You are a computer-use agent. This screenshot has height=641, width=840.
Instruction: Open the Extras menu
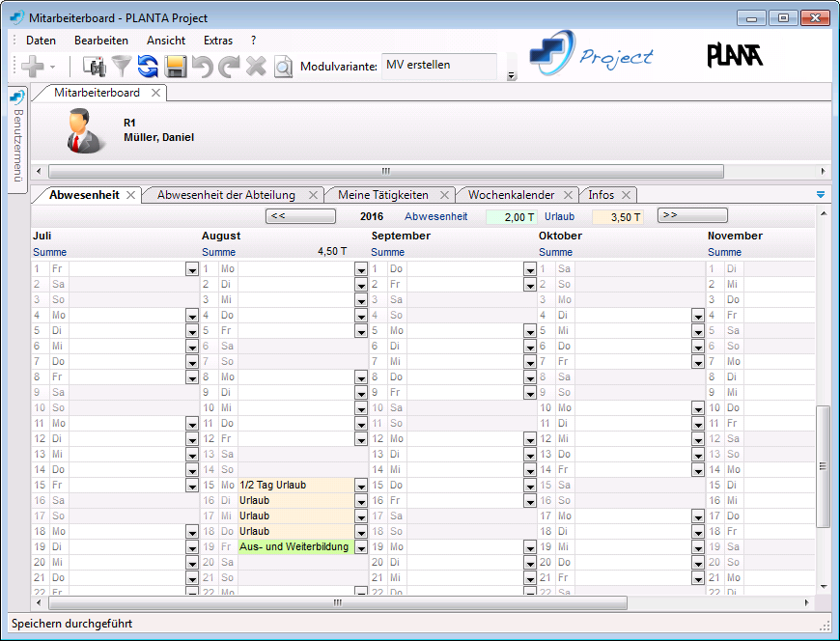[218, 41]
